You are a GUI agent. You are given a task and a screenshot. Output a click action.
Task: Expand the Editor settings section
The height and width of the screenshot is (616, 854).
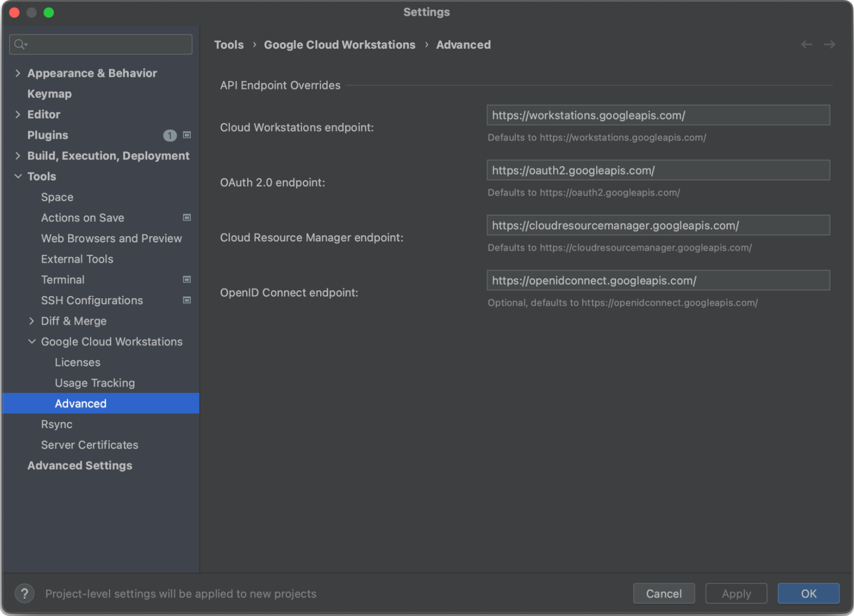point(18,114)
